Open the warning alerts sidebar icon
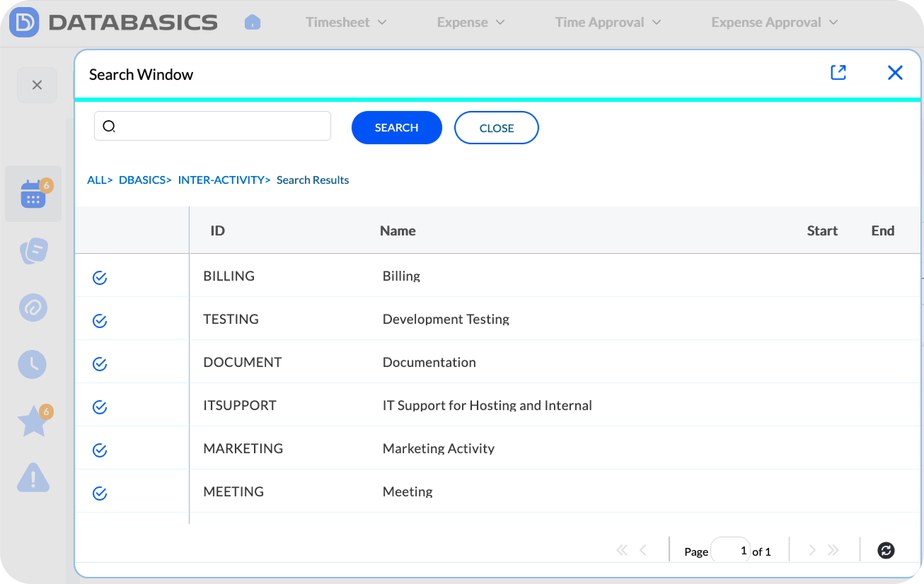 point(33,477)
